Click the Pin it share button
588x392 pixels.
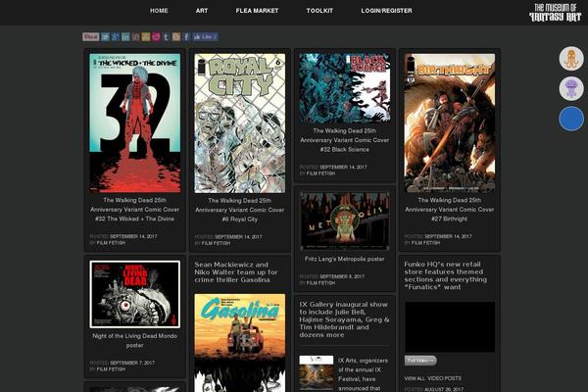[x=91, y=37]
